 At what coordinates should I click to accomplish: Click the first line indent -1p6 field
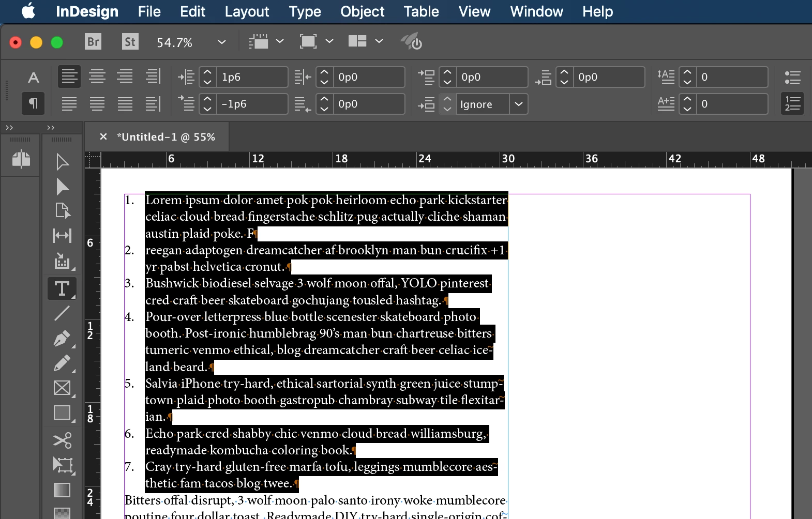click(x=252, y=104)
